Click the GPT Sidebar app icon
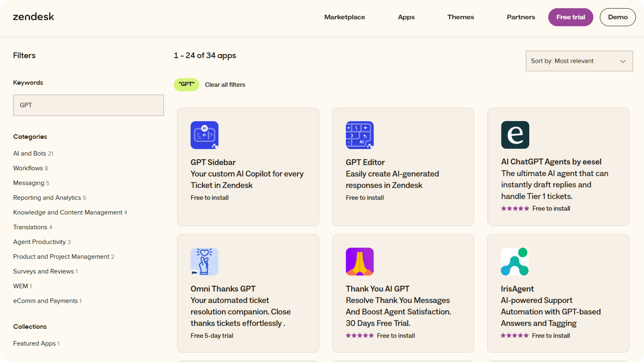 point(204,135)
